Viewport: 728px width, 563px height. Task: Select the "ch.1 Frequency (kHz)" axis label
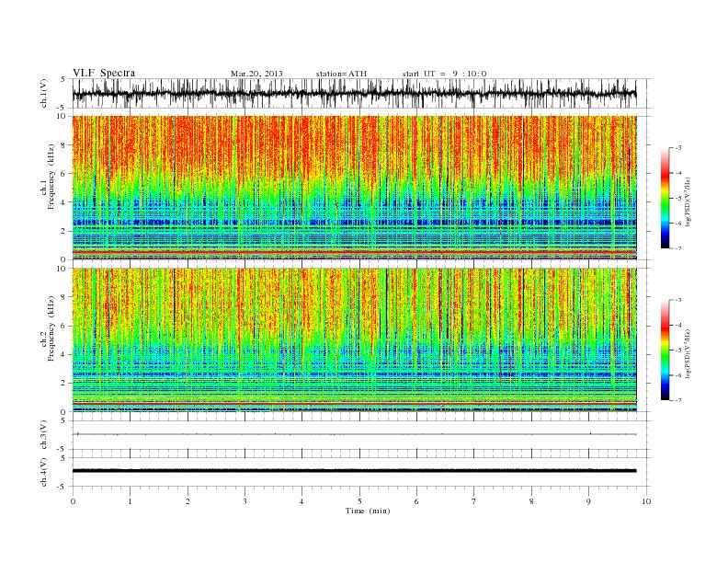[48, 177]
